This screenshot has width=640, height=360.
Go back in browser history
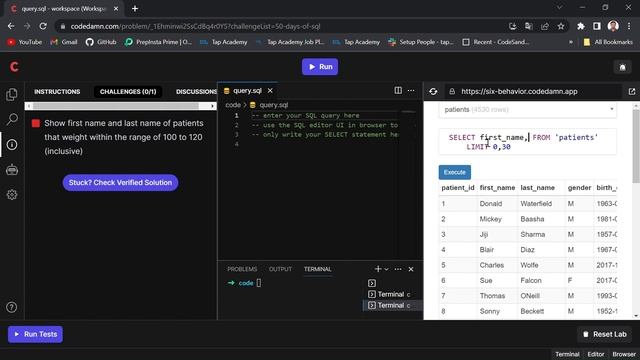click(x=11, y=26)
